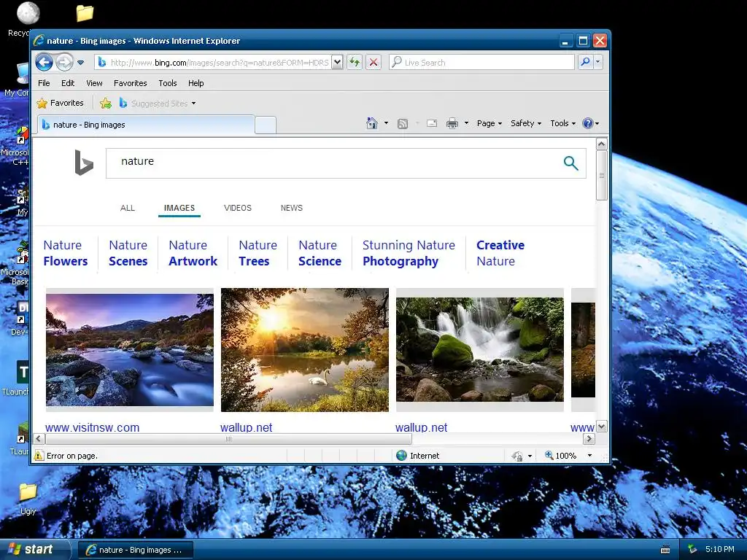
Task: Select the nature - Bing images tab
Action: [146, 125]
